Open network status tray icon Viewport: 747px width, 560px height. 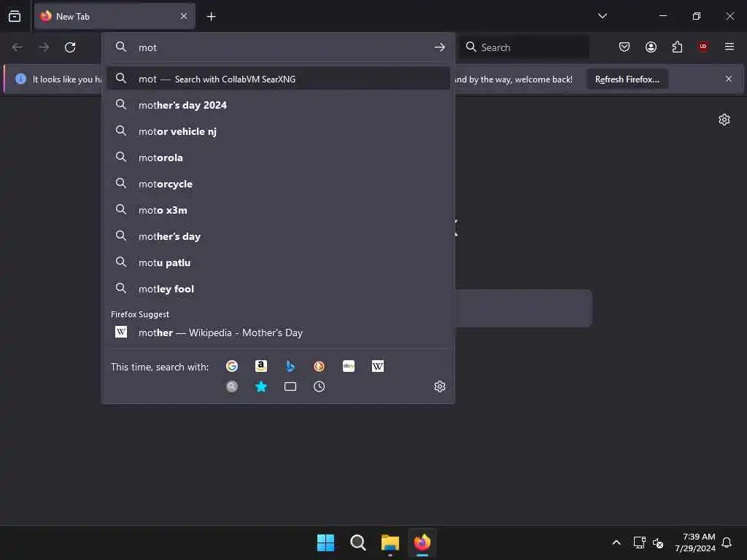(639, 542)
